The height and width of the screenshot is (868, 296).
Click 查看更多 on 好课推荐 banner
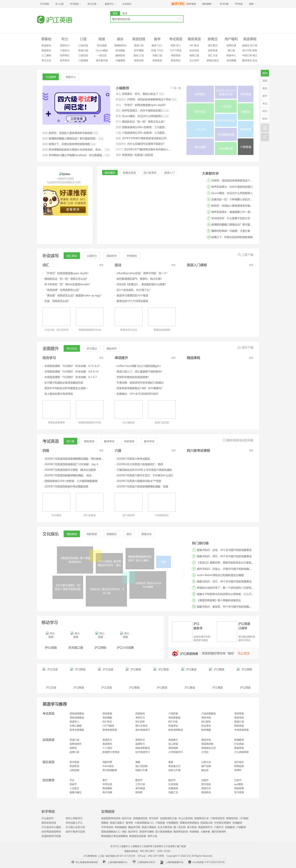click(73, 210)
